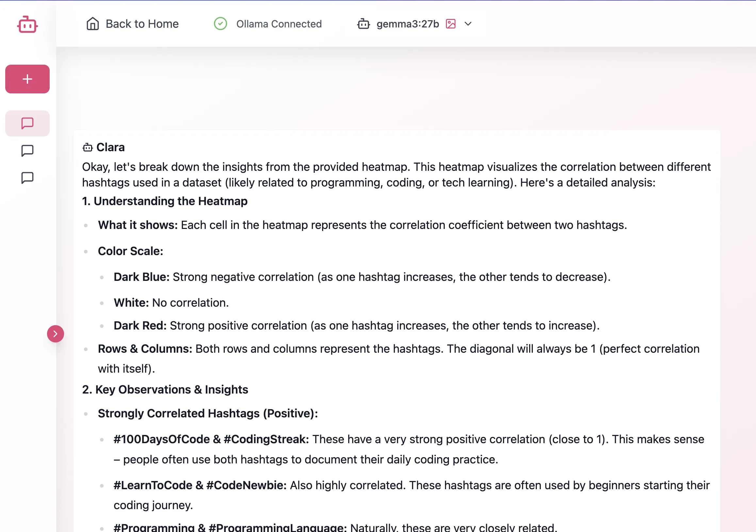Viewport: 756px width, 532px height.
Task: Open the gemma3:27b model selector
Action: coord(408,24)
